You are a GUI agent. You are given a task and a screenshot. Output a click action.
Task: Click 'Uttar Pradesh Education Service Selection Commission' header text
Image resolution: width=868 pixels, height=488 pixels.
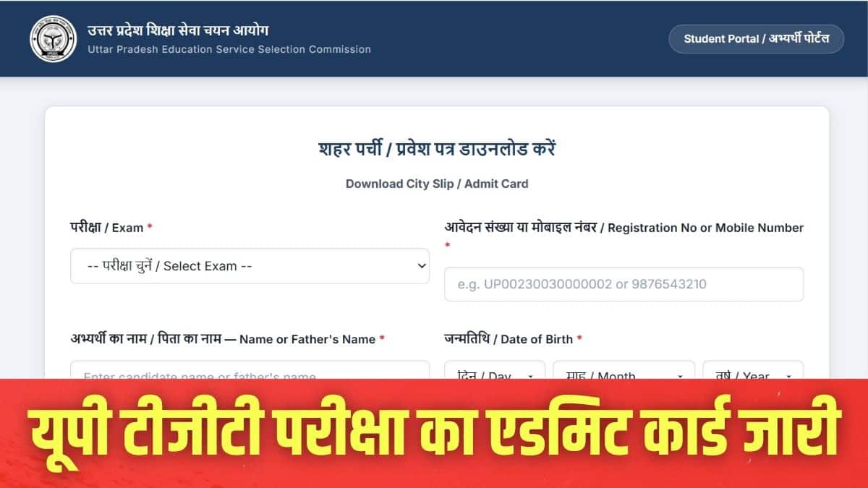(229, 50)
